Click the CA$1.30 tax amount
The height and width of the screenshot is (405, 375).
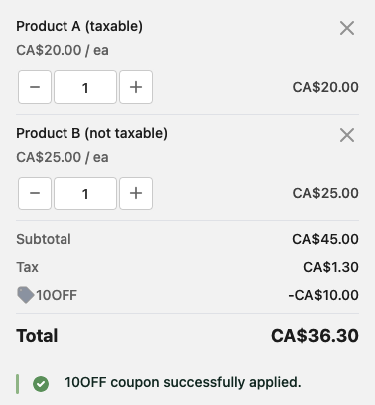coord(331,267)
